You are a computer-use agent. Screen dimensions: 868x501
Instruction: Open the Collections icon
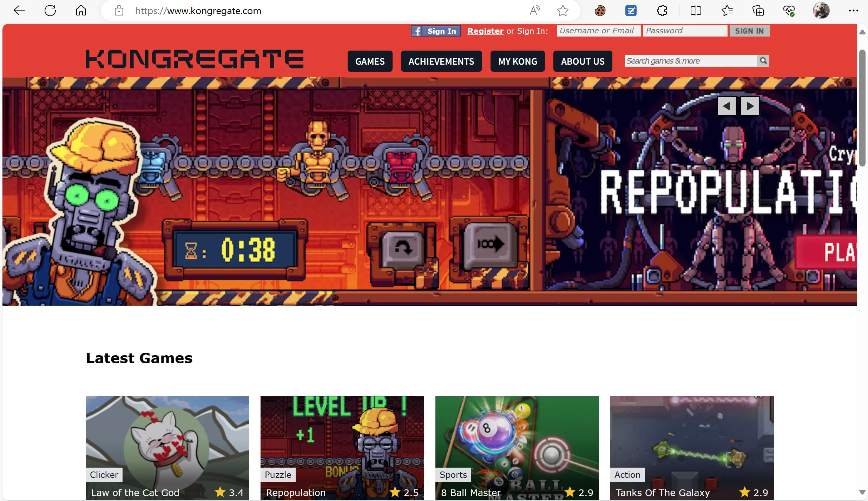[758, 11]
